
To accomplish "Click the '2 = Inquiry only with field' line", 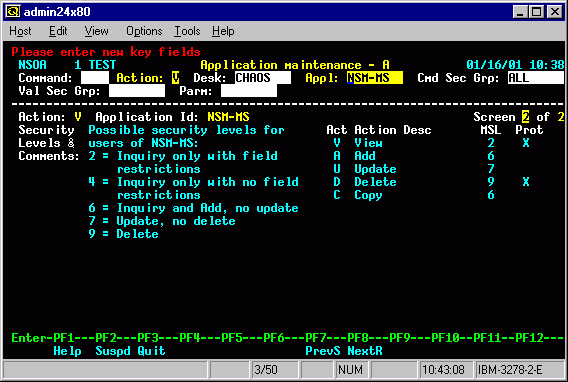I will (x=183, y=156).
